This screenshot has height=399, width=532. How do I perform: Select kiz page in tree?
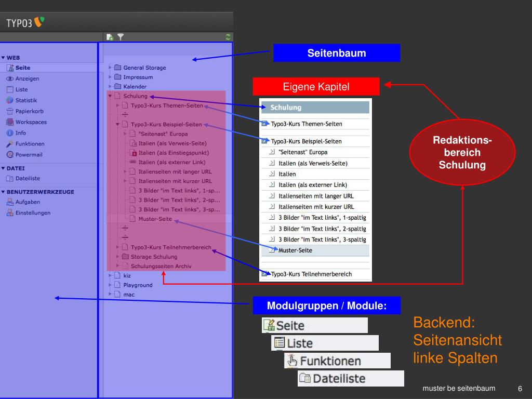tap(127, 276)
